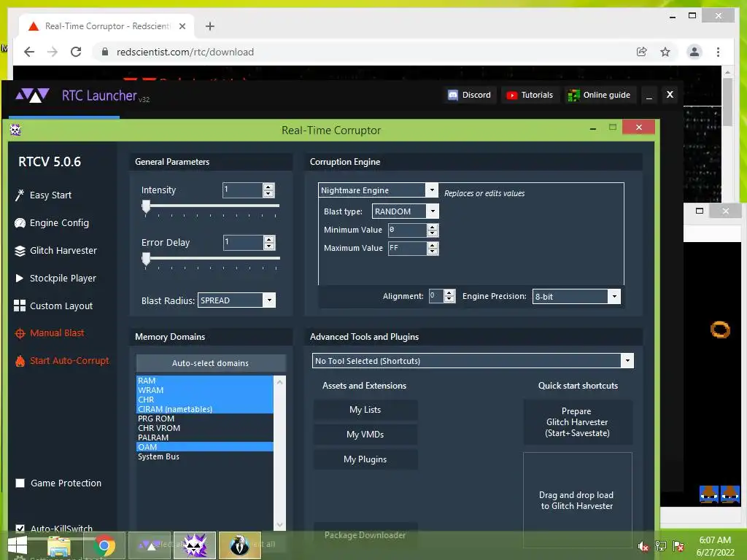Click Maximum Value FF field
Viewport: 747px width, 560px height.
[x=407, y=248]
